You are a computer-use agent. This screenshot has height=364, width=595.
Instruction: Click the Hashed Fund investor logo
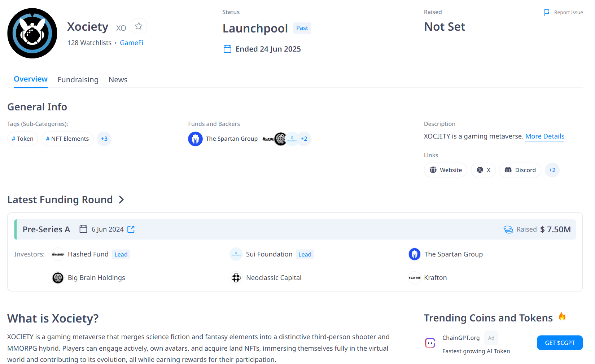tap(58, 254)
